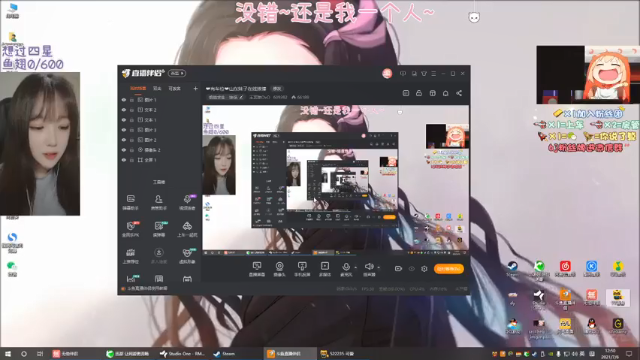Open the voice link tool with purple badge

tap(187, 202)
